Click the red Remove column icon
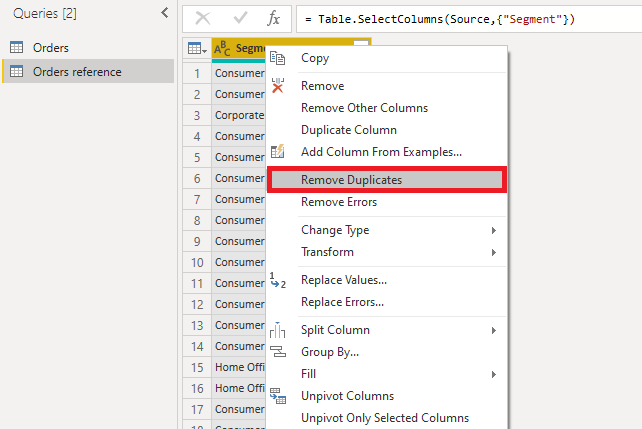This screenshot has height=429, width=642. coord(278,86)
